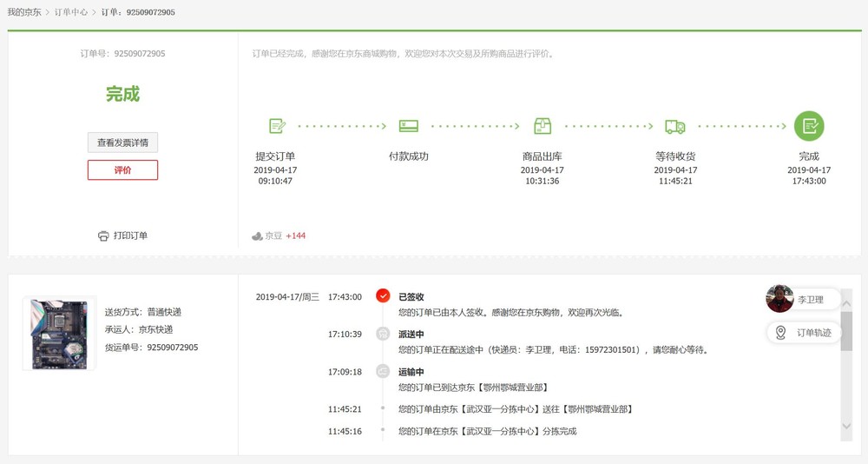Click the tracking list scroll-down arrow
Screen dimensions: 868x464
coord(846,426)
